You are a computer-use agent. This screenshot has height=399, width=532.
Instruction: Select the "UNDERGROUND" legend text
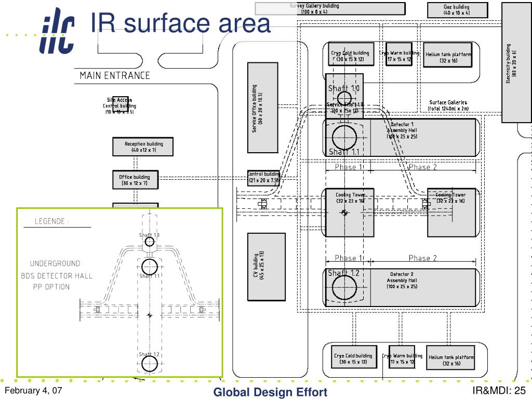55,263
